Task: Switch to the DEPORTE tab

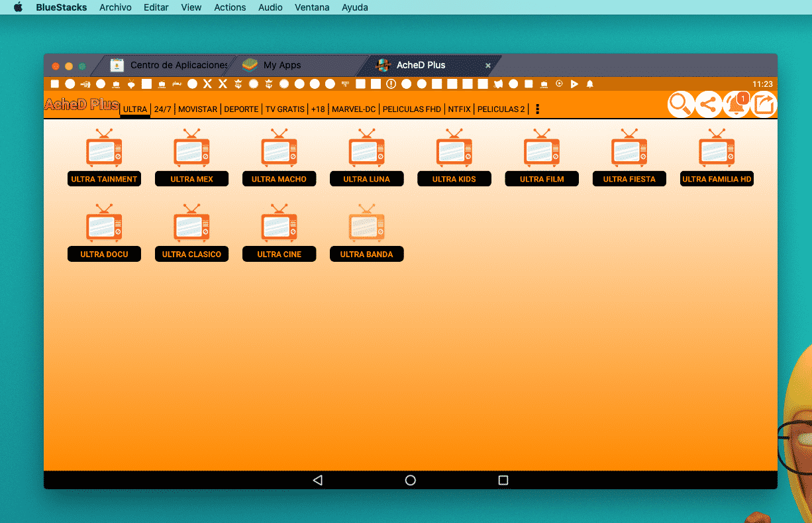Action: pyautogui.click(x=241, y=109)
